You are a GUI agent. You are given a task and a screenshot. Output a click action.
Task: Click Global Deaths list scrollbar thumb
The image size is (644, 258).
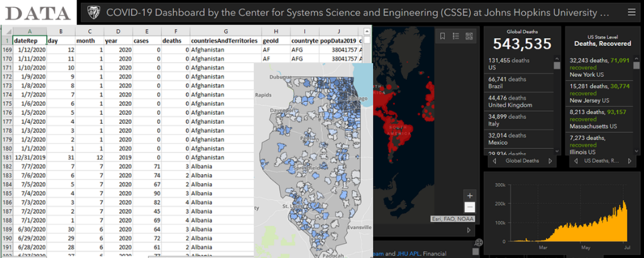(x=557, y=66)
